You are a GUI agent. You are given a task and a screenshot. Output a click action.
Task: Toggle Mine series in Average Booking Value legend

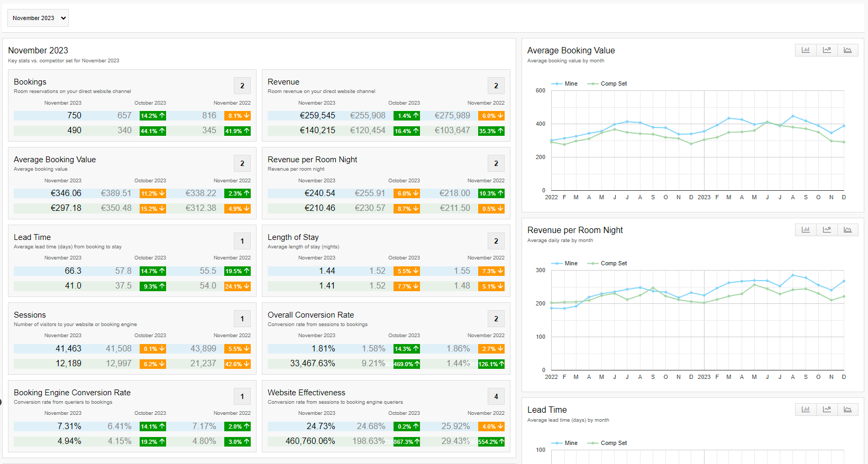pos(564,83)
